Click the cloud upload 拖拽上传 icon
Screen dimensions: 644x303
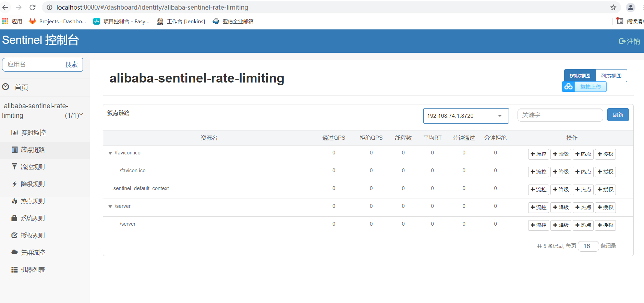click(569, 87)
